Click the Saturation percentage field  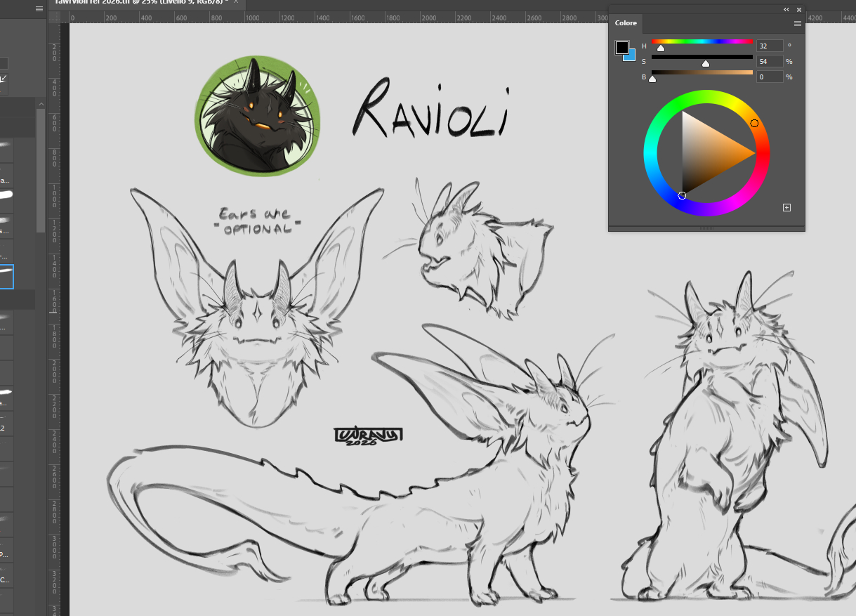pos(769,61)
